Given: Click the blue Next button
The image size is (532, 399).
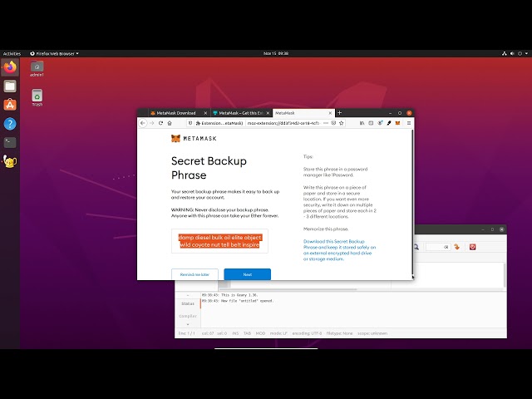Looking at the screenshot, I should (248, 274).
